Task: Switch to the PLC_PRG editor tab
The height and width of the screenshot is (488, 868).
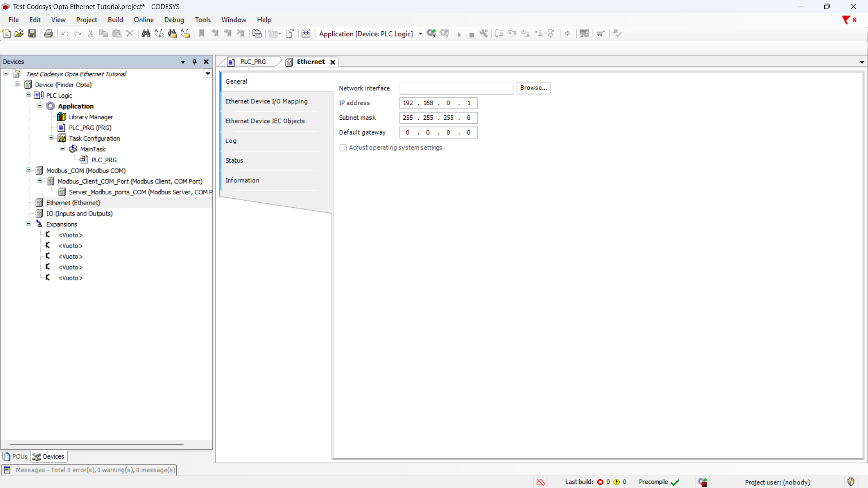Action: point(253,62)
